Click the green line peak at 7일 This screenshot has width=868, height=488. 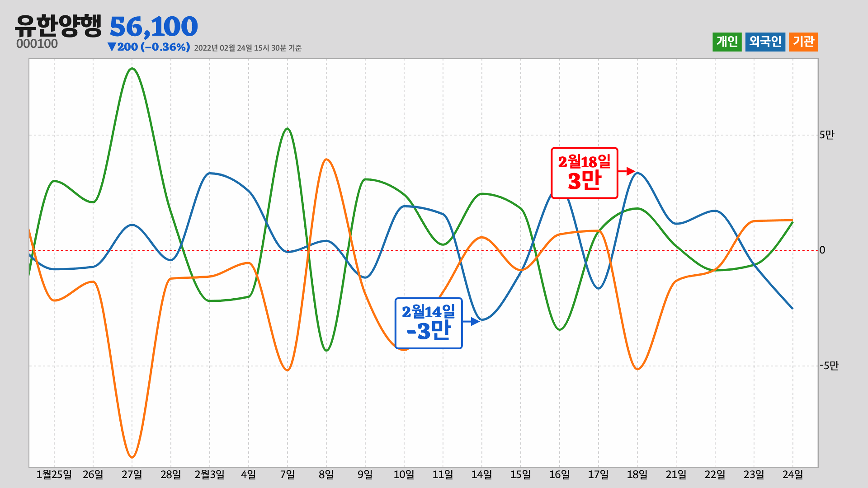pos(288,129)
